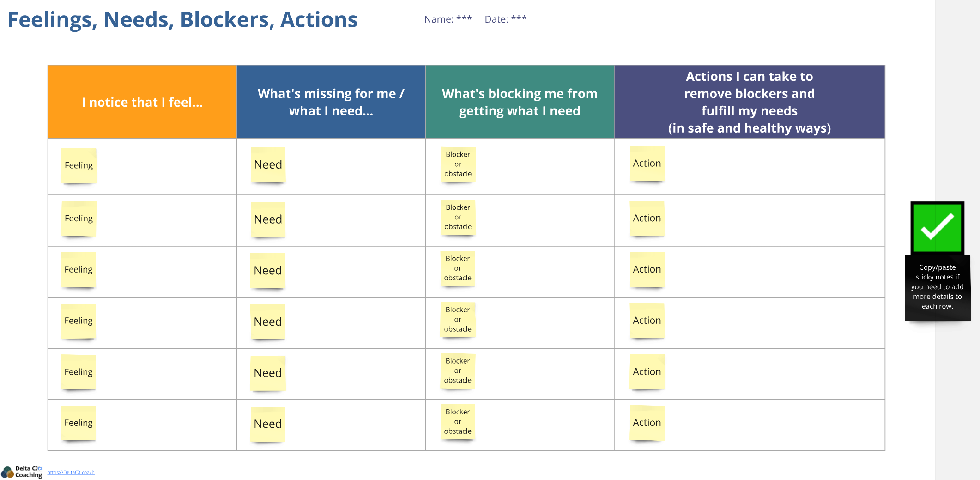Click the Name: *** text field
The height and width of the screenshot is (480, 980).
(x=448, y=19)
